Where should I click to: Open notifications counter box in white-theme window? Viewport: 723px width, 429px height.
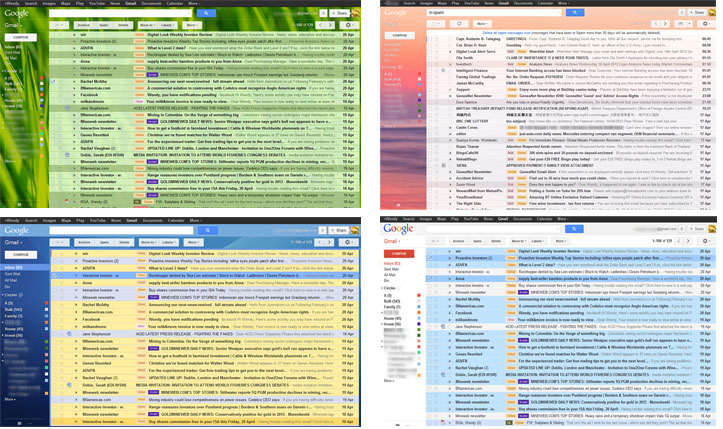click(682, 229)
